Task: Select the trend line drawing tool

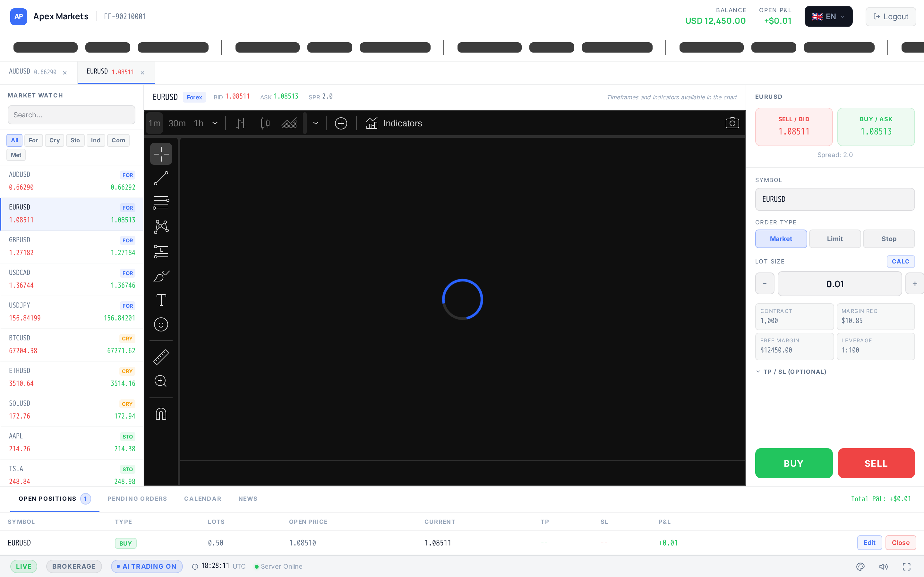Action: point(161,178)
